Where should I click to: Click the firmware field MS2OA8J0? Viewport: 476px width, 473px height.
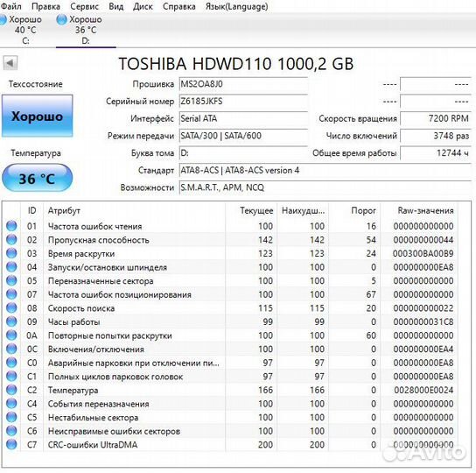click(x=243, y=84)
